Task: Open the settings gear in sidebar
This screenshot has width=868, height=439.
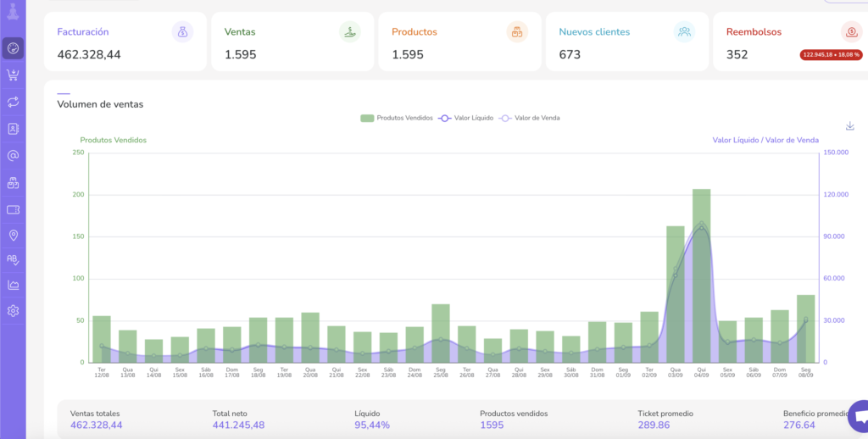Action: coord(13,311)
